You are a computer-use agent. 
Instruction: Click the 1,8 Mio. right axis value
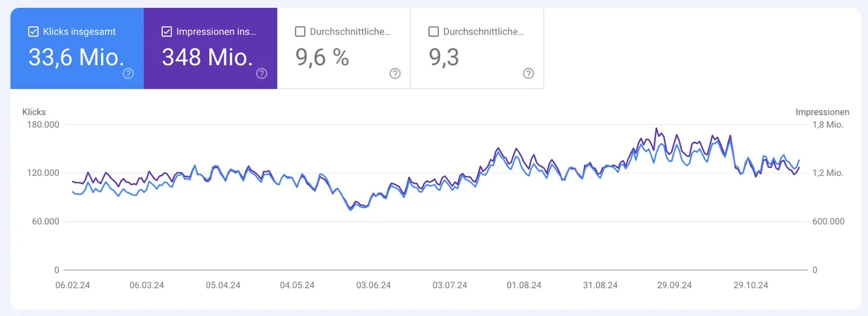tap(828, 125)
